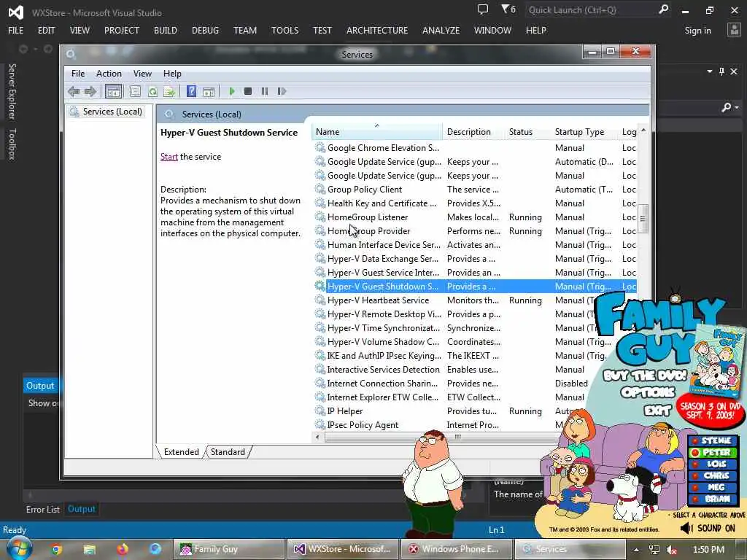Launch Firefox from the taskbar
Viewport: 747px width, 560px height.
click(x=123, y=549)
